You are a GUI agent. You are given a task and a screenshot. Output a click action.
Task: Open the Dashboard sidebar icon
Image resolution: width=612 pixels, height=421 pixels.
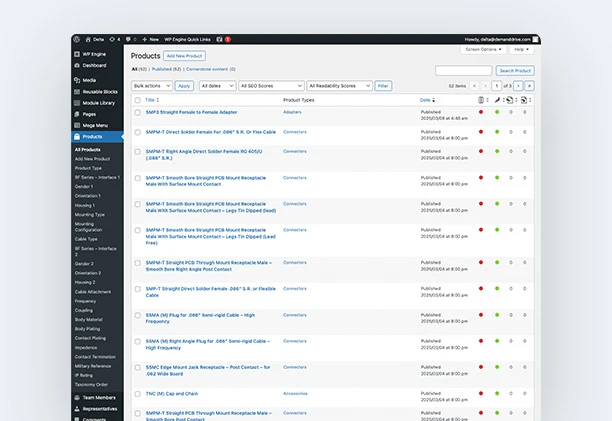click(x=76, y=65)
